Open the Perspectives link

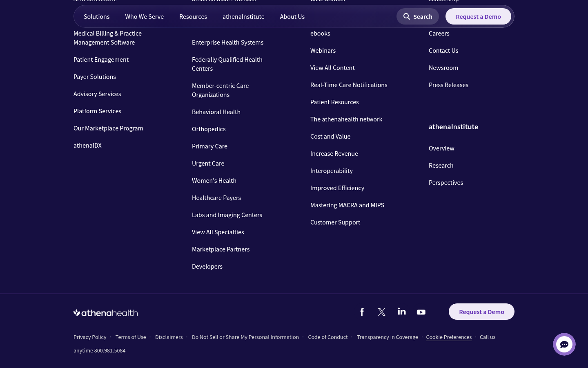click(x=446, y=182)
